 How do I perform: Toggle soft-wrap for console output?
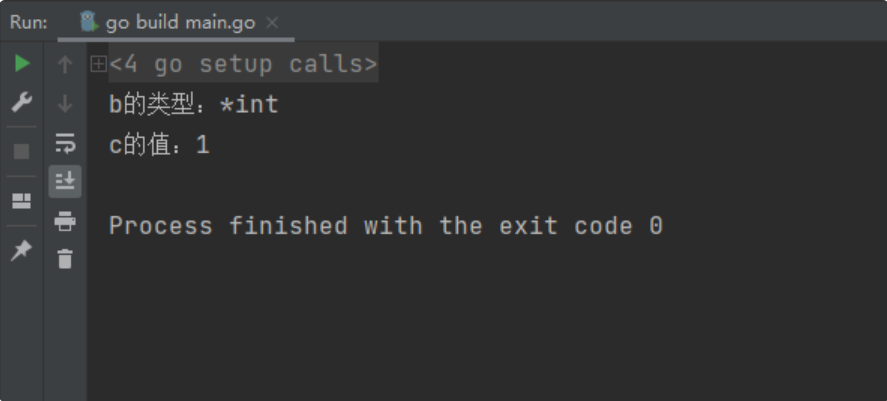[x=65, y=143]
